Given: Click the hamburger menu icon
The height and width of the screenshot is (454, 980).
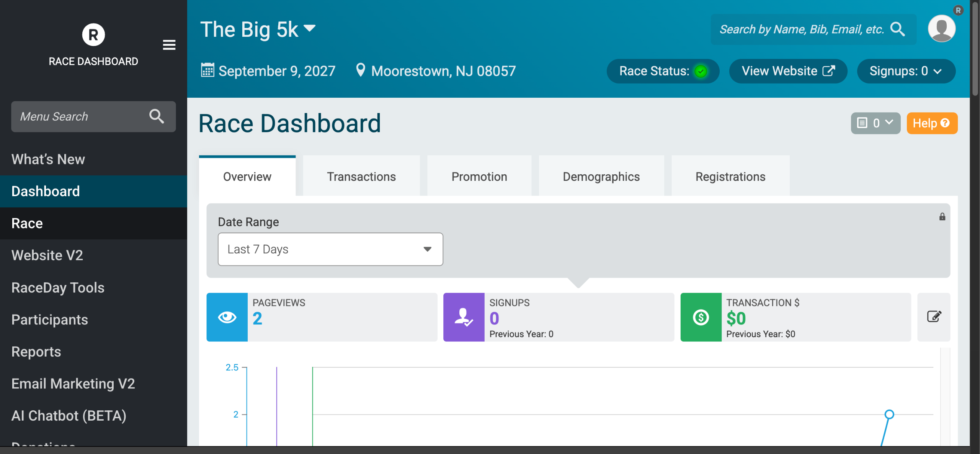Looking at the screenshot, I should [169, 45].
